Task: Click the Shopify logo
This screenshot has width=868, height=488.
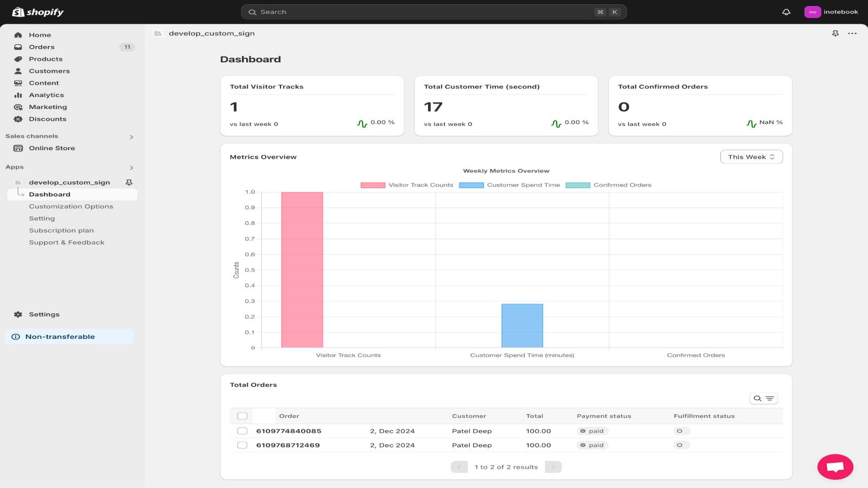Action: 38,11
